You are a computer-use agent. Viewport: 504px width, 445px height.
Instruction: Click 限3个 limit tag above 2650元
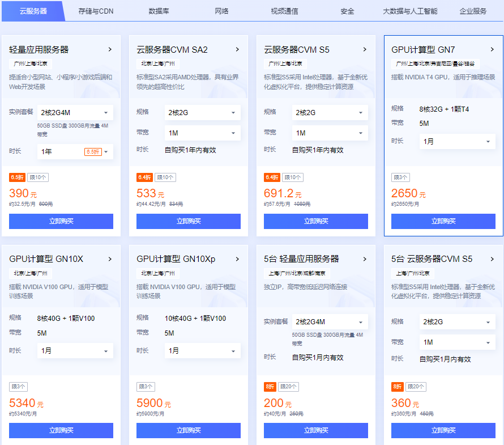coord(400,177)
